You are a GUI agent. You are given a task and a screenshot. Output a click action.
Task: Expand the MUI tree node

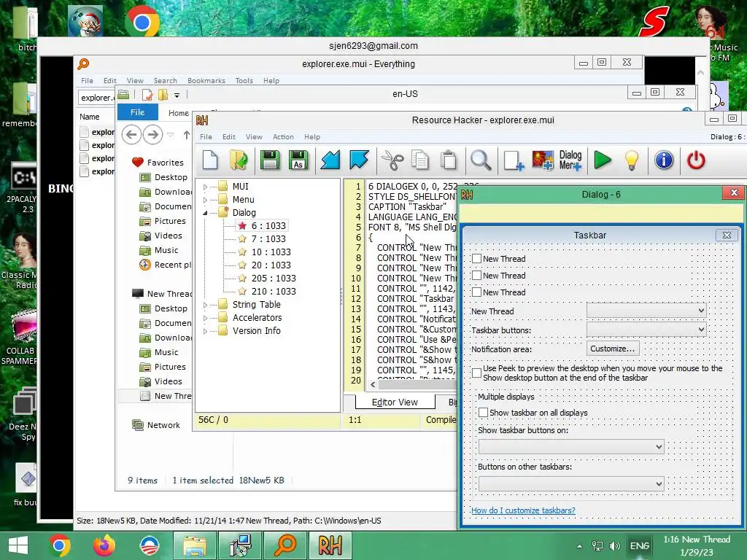point(205,187)
